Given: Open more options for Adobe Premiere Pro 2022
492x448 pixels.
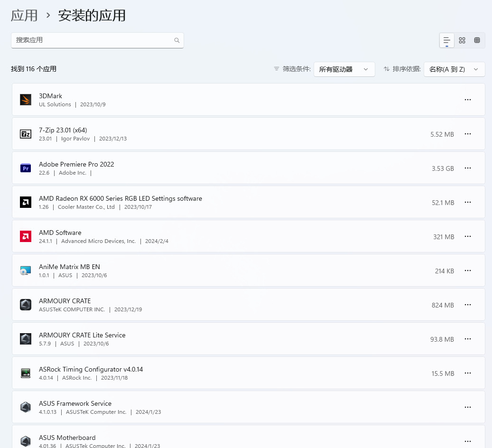Looking at the screenshot, I should click(468, 168).
